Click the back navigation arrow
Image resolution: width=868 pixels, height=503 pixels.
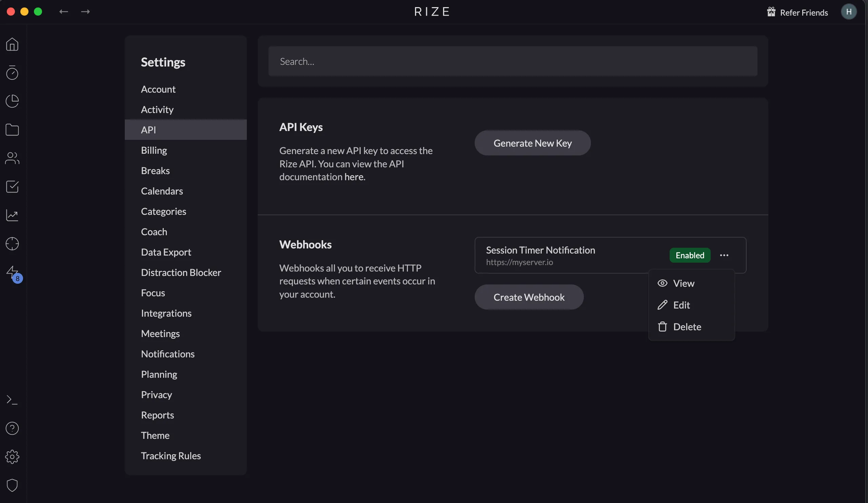point(63,12)
